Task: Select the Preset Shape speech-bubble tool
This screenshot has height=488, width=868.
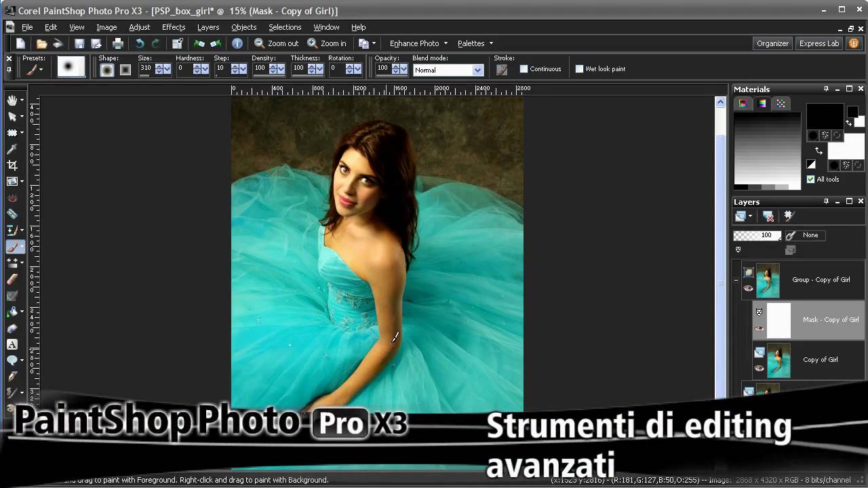Action: (x=12, y=361)
